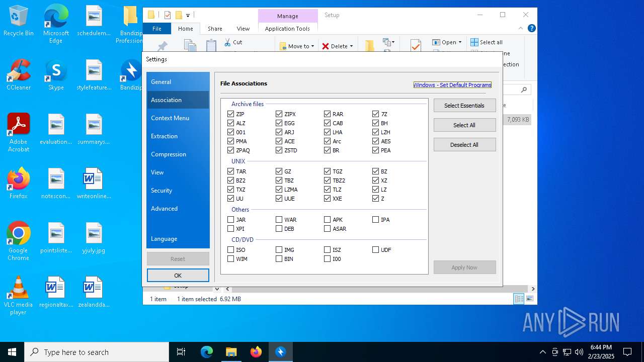The image size is (644, 362).
Task: Open the Recycle Bin desktop icon
Action: 19,21
